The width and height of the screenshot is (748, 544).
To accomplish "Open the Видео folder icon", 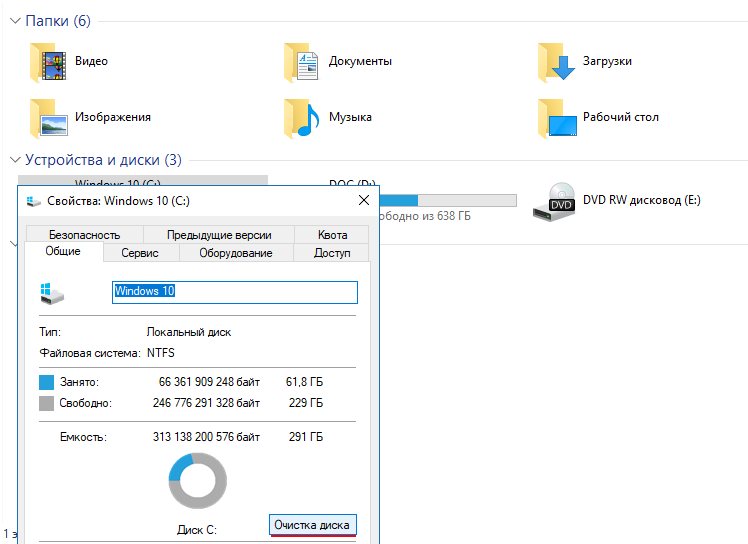I will tap(48, 62).
